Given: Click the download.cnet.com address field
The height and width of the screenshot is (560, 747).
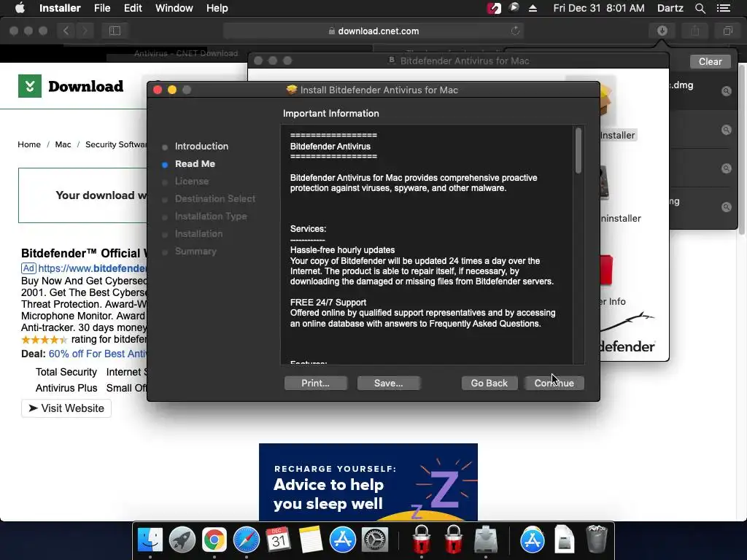Looking at the screenshot, I should click(x=373, y=31).
